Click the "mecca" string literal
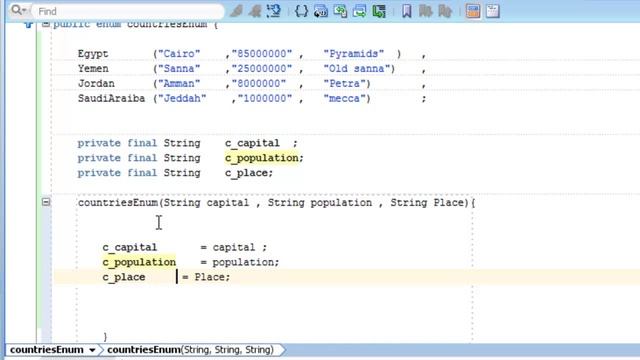Screen dimensions: 640x360 344,98
